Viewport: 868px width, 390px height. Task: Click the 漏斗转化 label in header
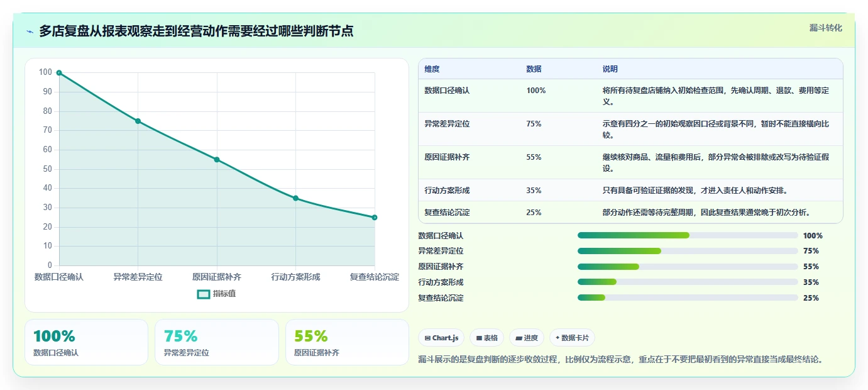coord(825,28)
